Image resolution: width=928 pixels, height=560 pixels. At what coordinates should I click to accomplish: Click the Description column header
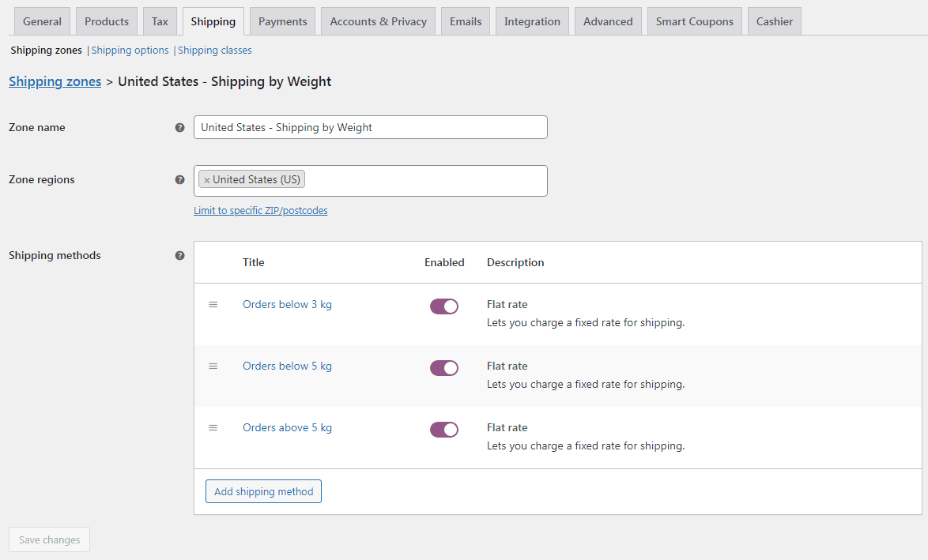[515, 262]
